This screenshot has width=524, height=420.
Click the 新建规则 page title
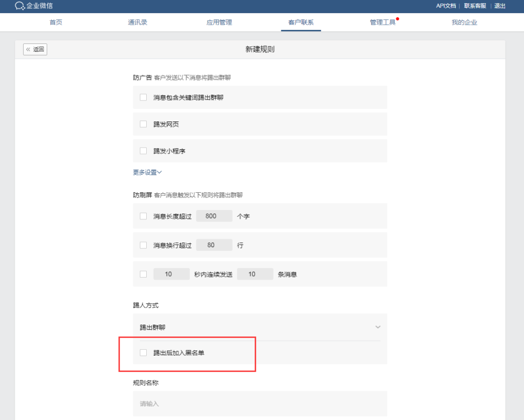(x=260, y=49)
